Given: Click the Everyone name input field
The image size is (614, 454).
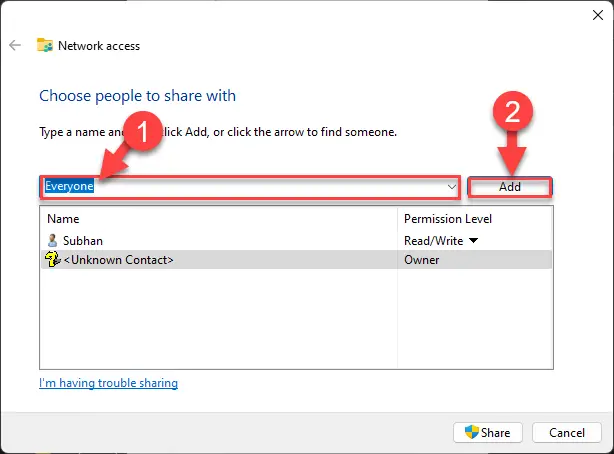Looking at the screenshot, I should click(240, 186).
